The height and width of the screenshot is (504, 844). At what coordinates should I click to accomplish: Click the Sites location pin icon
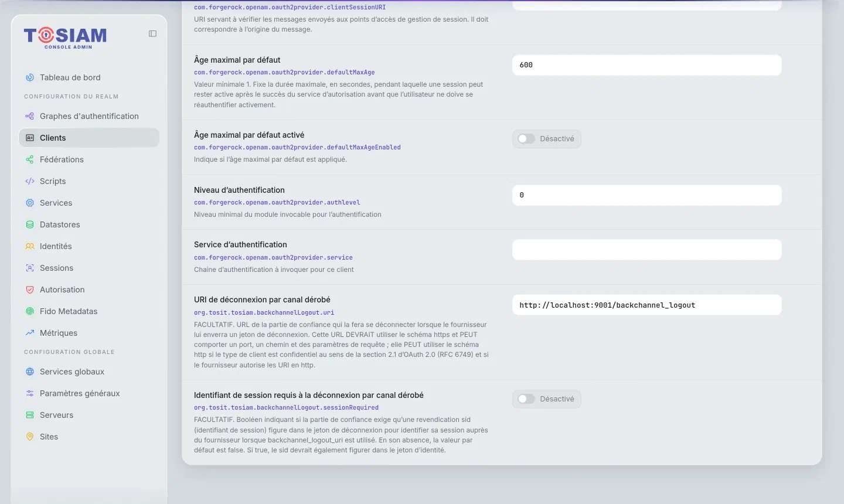point(30,437)
